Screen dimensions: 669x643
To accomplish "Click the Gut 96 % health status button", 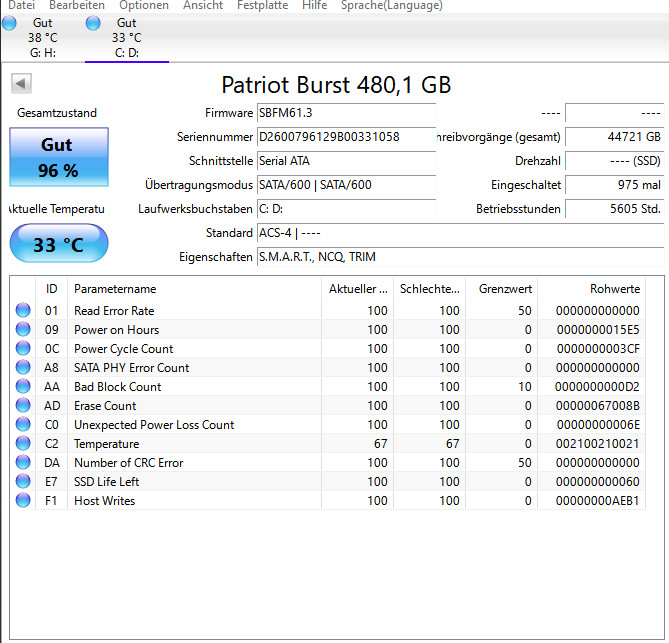I will pos(59,157).
